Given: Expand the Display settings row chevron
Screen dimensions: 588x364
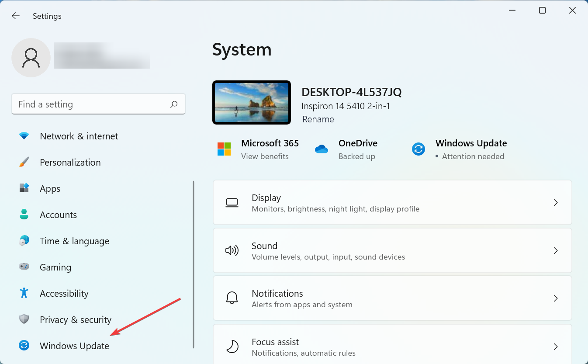Looking at the screenshot, I should click(556, 202).
